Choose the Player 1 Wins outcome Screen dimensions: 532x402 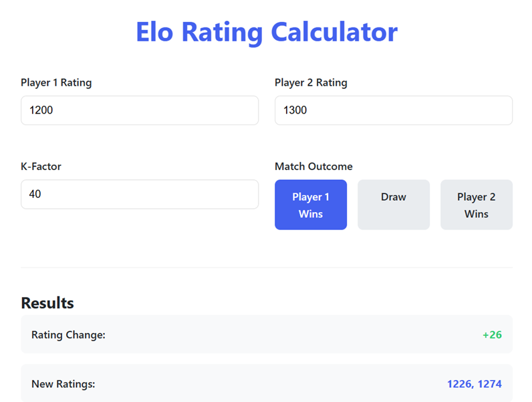point(311,205)
